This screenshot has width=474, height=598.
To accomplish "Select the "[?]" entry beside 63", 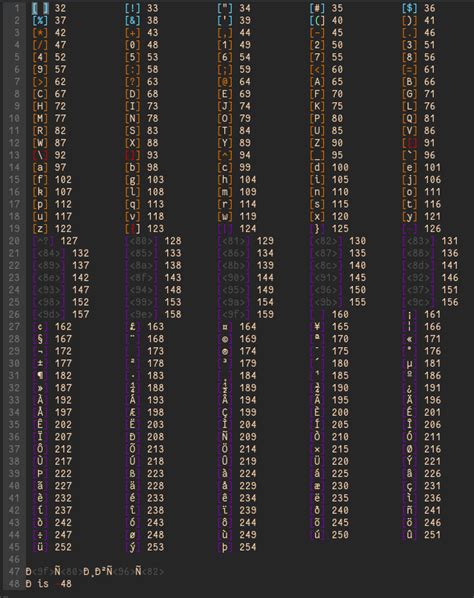I will 132,82.
